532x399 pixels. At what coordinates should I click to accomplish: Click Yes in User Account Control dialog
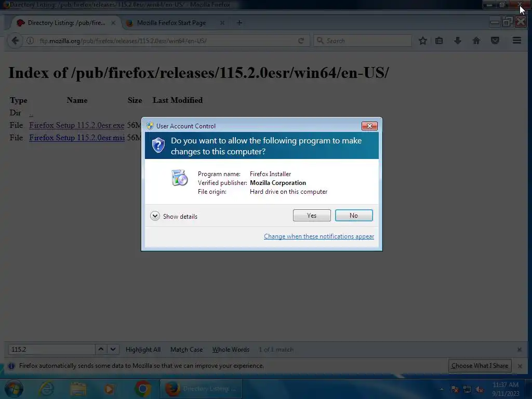[312, 216]
